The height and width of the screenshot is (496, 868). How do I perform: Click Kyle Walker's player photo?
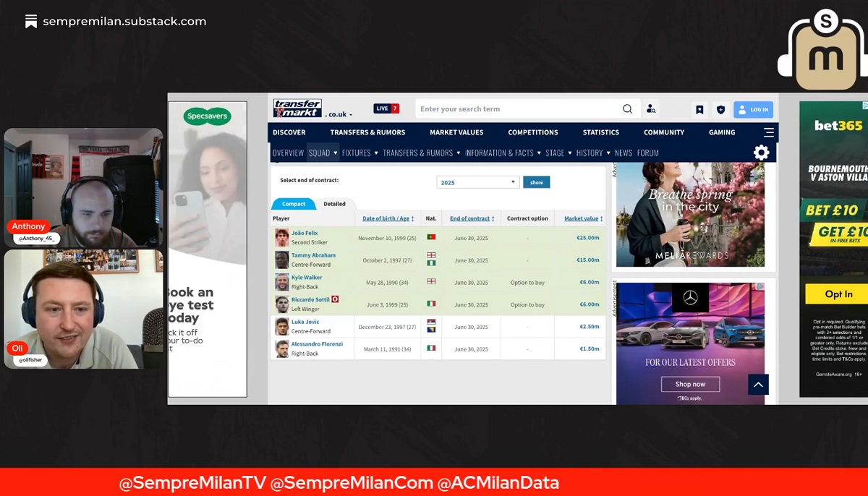pos(282,282)
